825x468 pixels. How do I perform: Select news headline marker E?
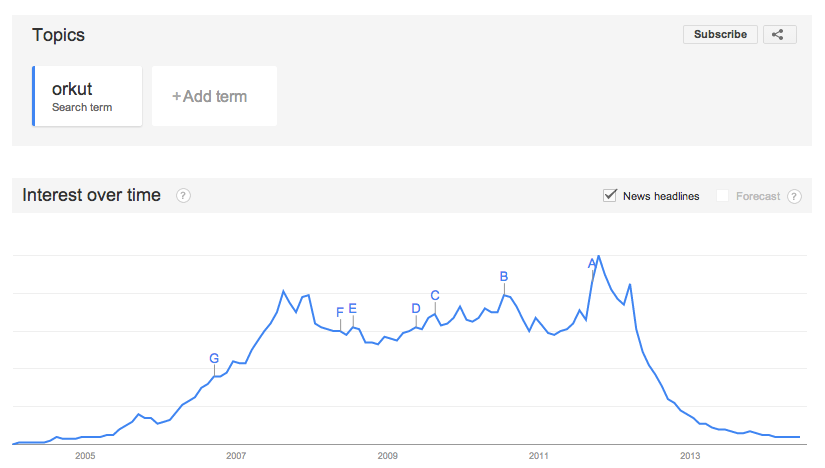coord(353,308)
